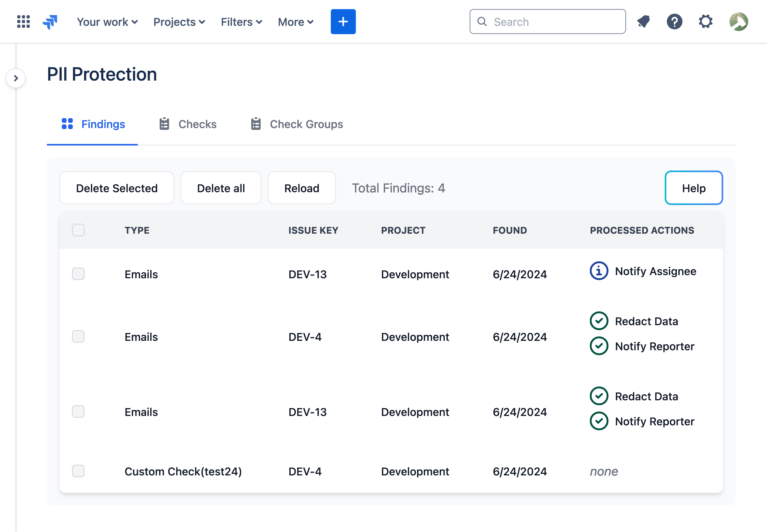Viewport: 767px width, 532px height.
Task: Open the user profile avatar
Action: 739,22
